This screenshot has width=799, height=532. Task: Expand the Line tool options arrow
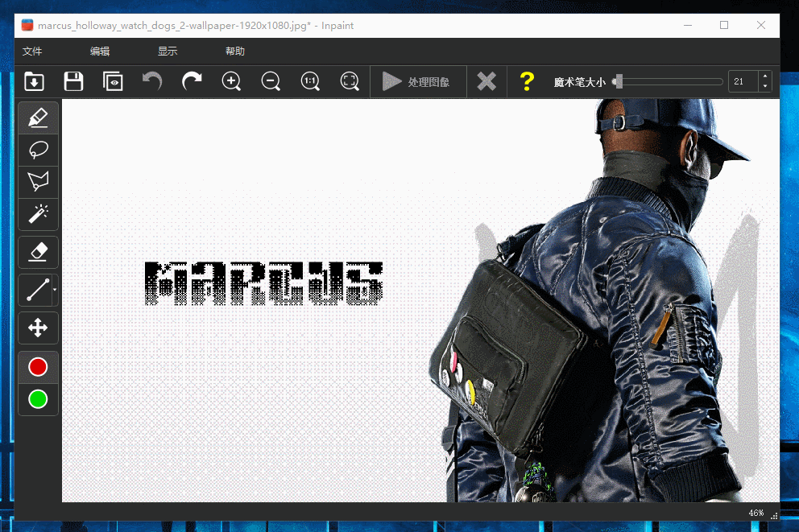[54, 287]
